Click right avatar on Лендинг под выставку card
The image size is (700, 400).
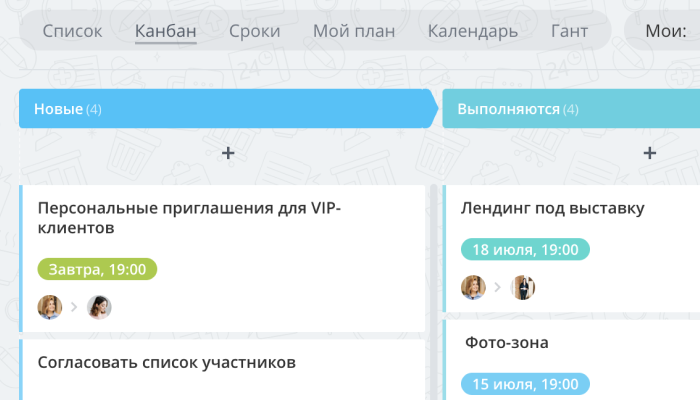point(523,288)
